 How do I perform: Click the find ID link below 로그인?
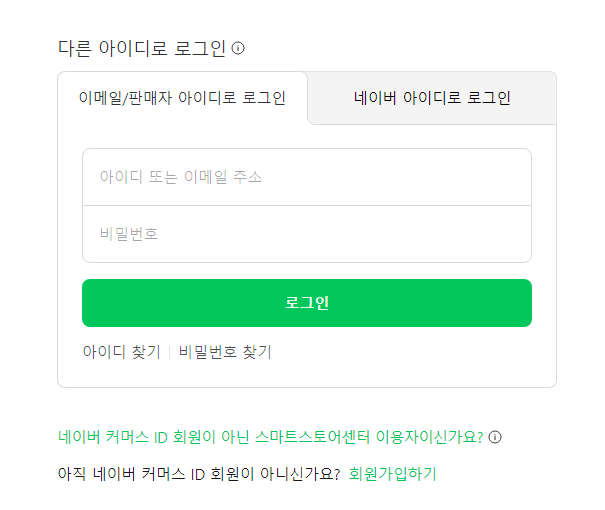click(121, 352)
